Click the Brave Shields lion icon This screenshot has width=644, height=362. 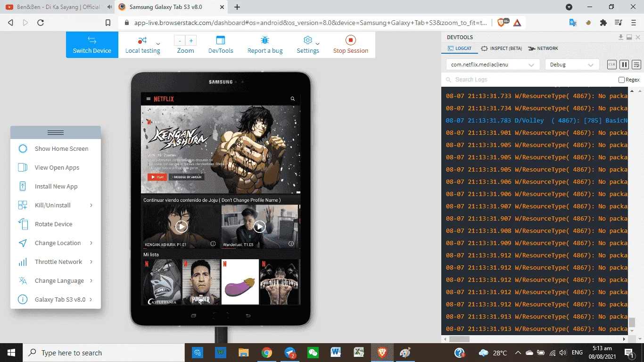(501, 23)
